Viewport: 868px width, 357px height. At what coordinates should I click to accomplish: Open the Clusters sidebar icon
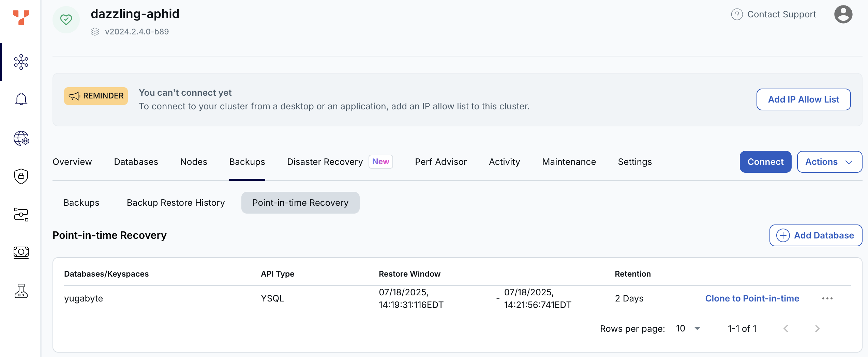21,62
